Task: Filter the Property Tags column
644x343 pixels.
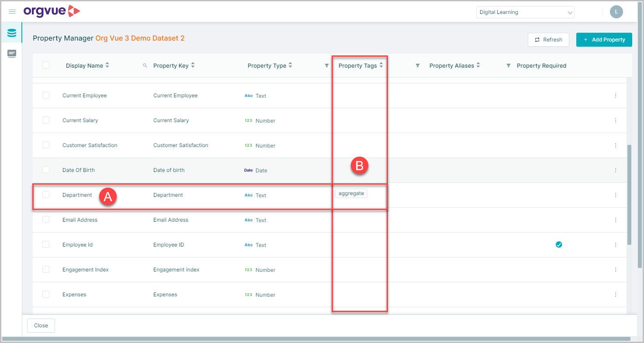Action: pyautogui.click(x=417, y=66)
